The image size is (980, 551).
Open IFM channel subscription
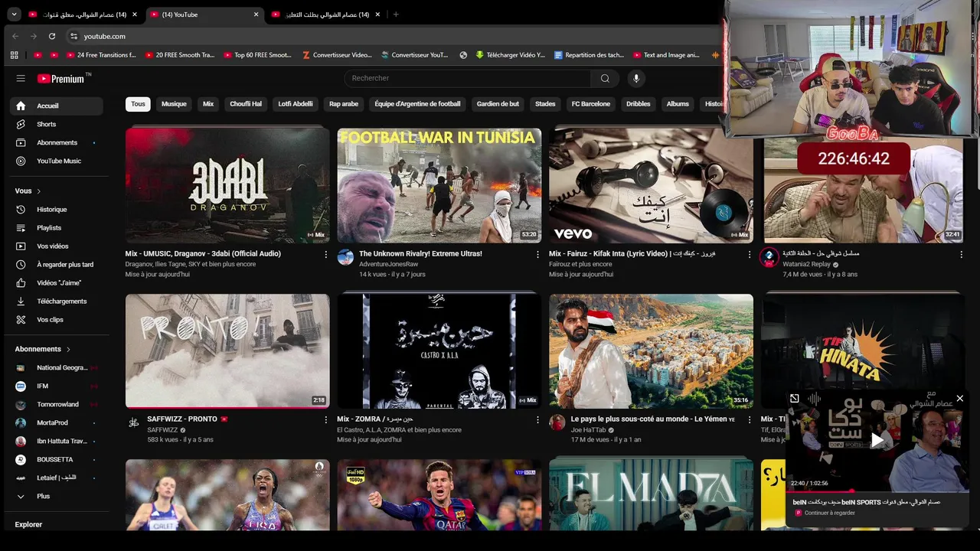point(57,386)
